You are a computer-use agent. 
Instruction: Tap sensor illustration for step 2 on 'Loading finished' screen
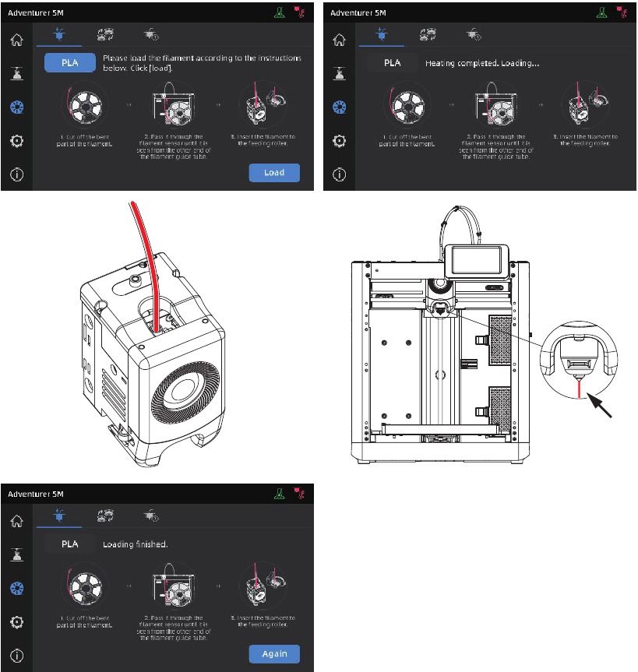(174, 586)
